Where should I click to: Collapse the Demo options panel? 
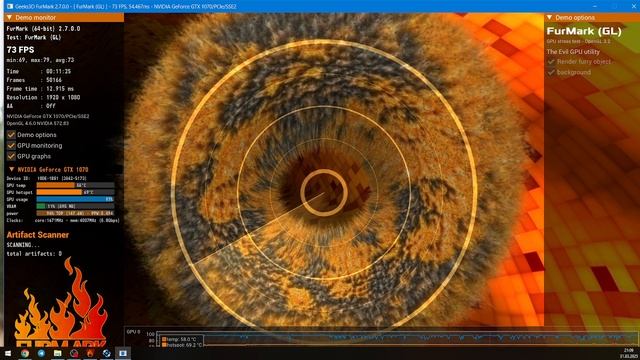549,18
